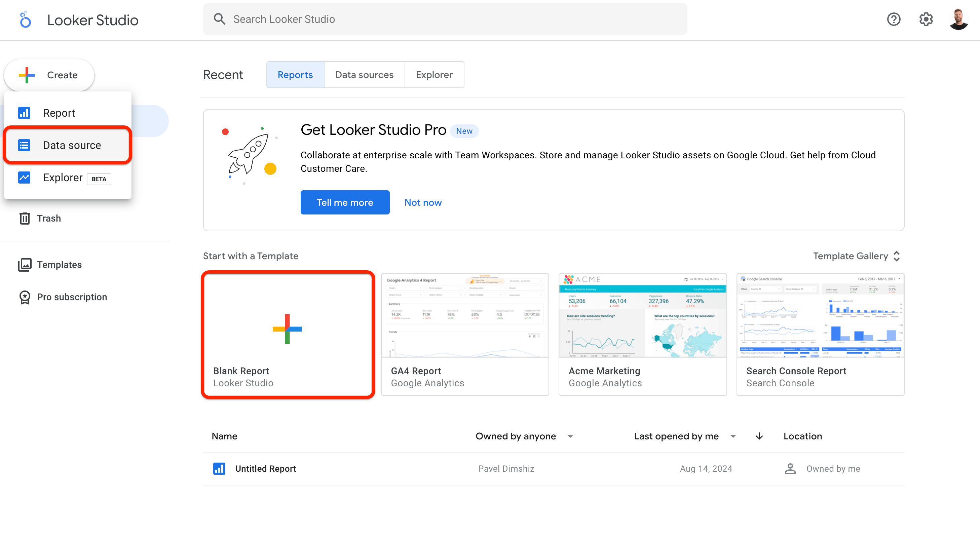The width and height of the screenshot is (980, 550).
Task: Click the Pro subscription badge icon
Action: pyautogui.click(x=24, y=297)
